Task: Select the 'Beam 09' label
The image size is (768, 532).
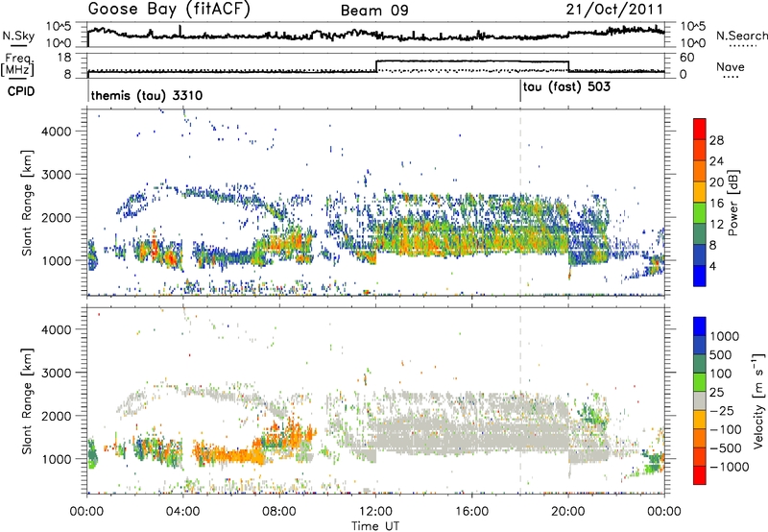Action: tap(374, 11)
